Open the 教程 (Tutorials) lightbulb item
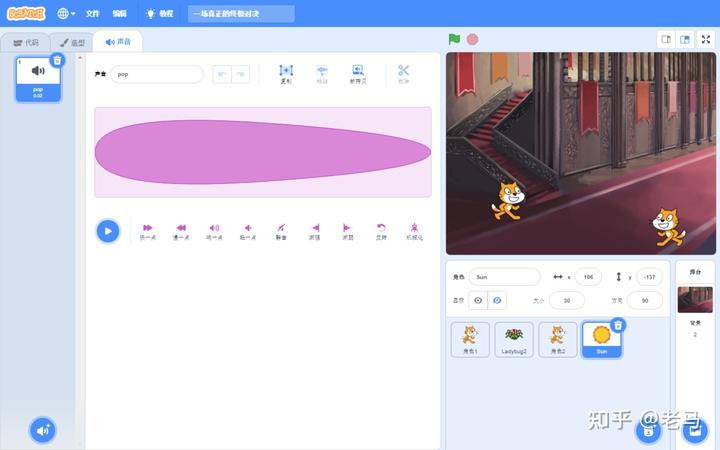 tap(159, 13)
